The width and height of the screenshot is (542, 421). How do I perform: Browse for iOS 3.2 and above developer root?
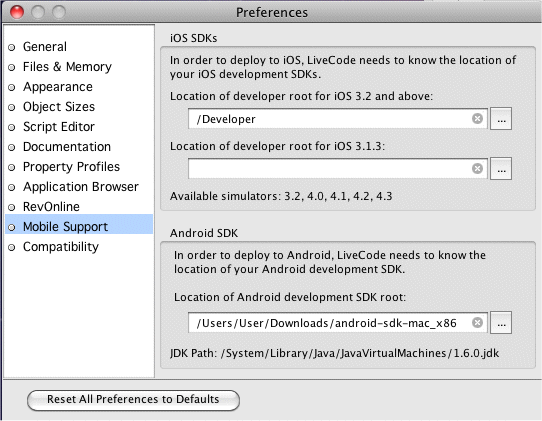point(501,119)
